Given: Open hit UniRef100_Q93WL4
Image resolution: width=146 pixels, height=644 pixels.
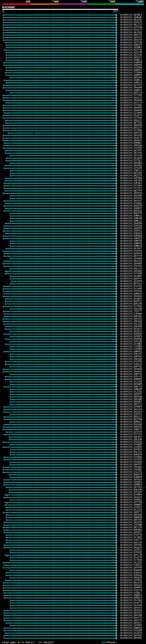Looking at the screenshot, I should coord(131,15).
